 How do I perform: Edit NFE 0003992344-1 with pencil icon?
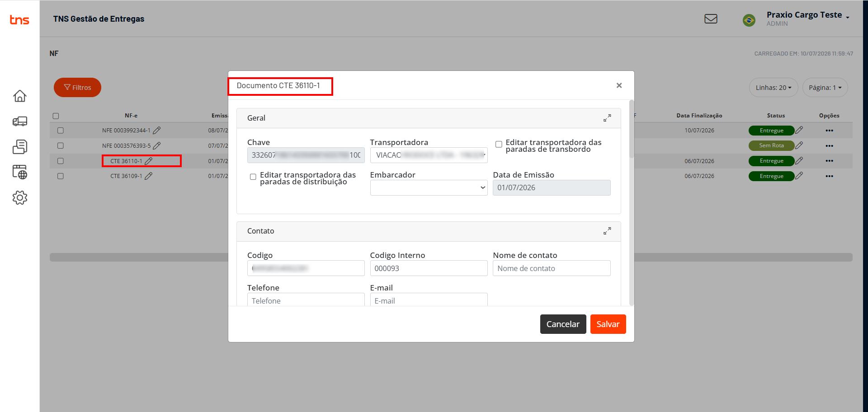coord(157,131)
